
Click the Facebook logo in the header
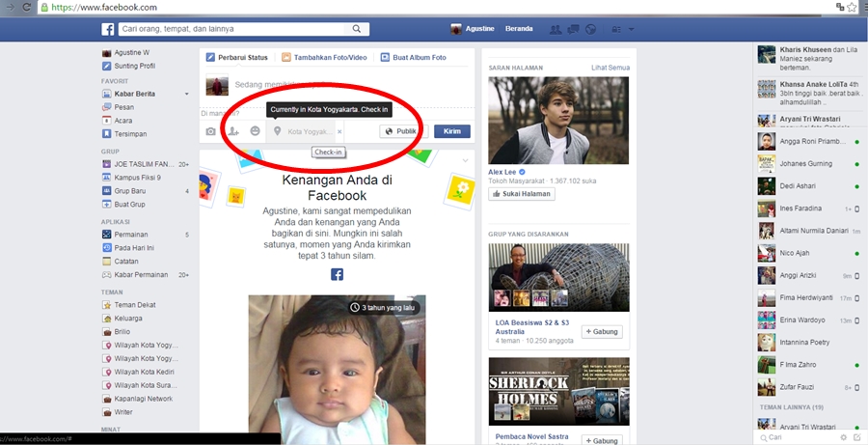coord(108,29)
